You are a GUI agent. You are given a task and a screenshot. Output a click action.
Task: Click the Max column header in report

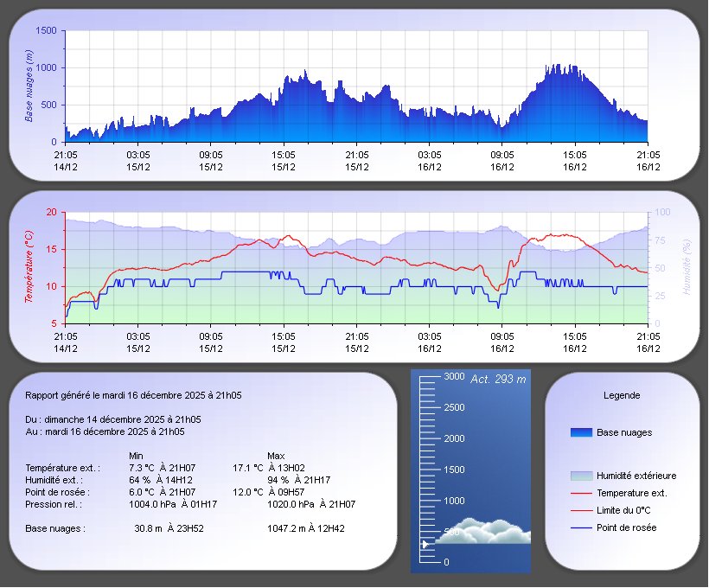tap(276, 456)
